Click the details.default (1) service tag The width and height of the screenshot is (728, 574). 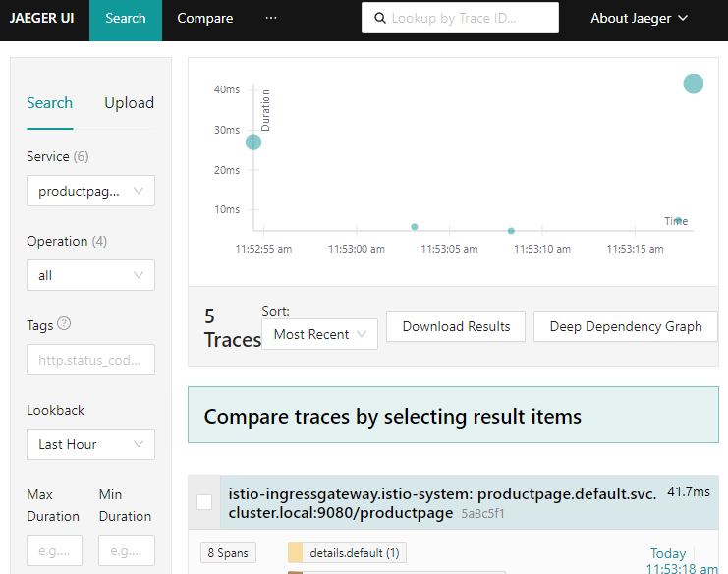coord(347,552)
